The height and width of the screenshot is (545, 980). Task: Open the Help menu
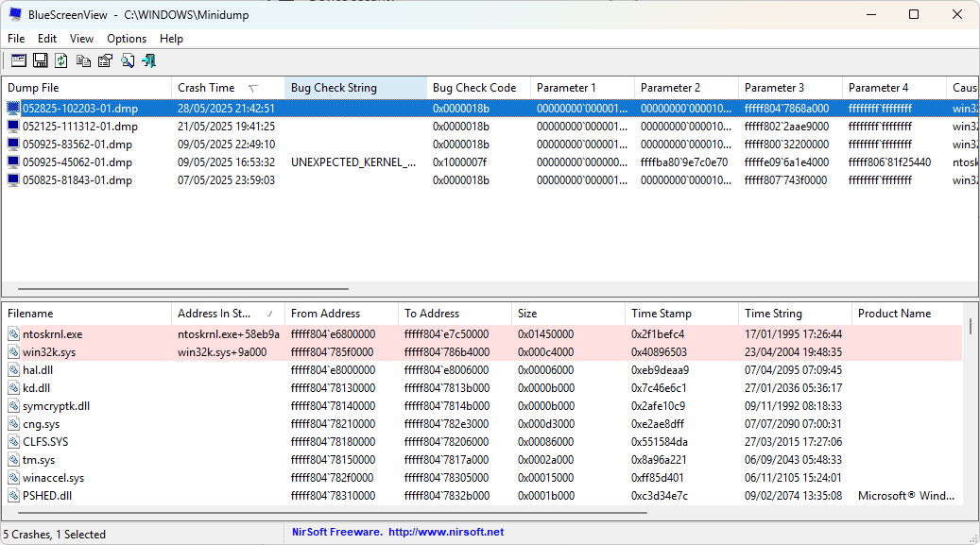tap(171, 39)
